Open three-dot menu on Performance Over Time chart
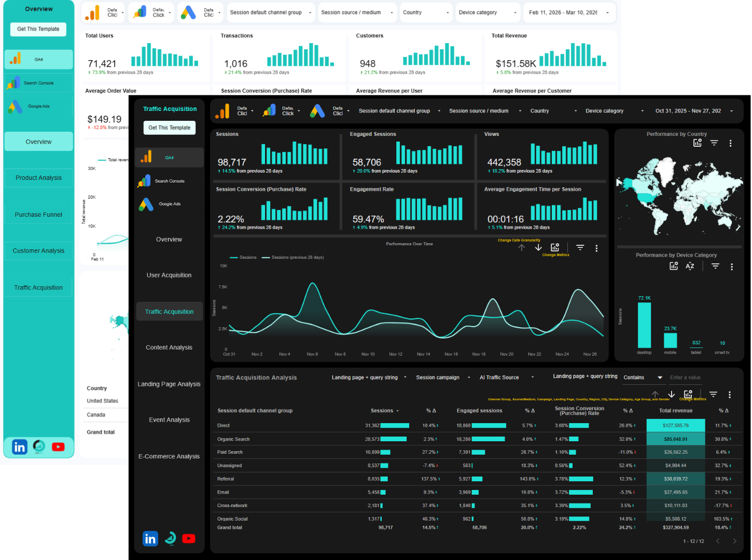The height and width of the screenshot is (560, 752). tap(596, 248)
